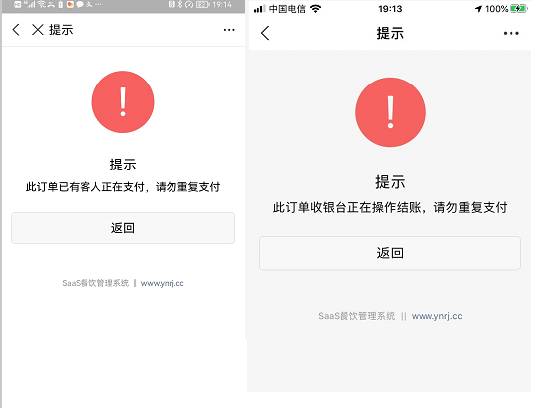Tap the left header title 提示
The image size is (542, 408).
(x=61, y=30)
